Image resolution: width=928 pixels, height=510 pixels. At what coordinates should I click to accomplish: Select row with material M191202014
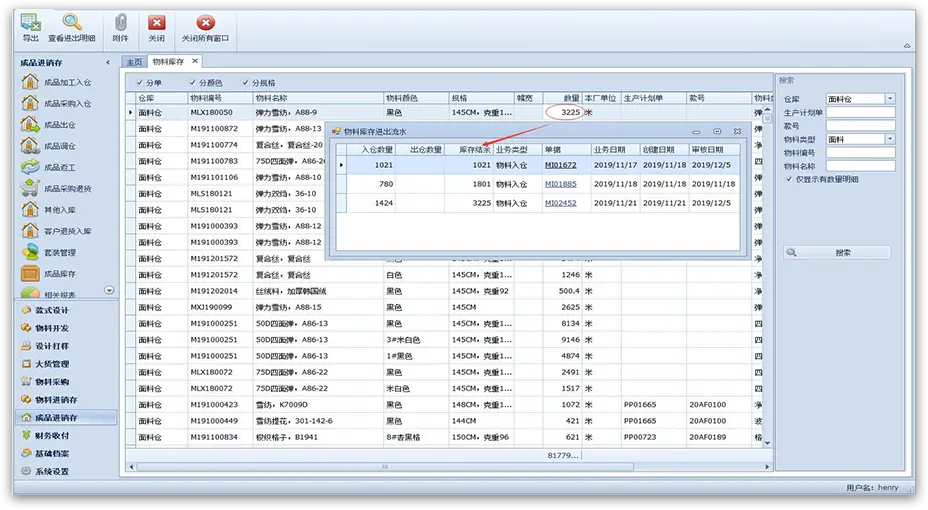point(444,291)
